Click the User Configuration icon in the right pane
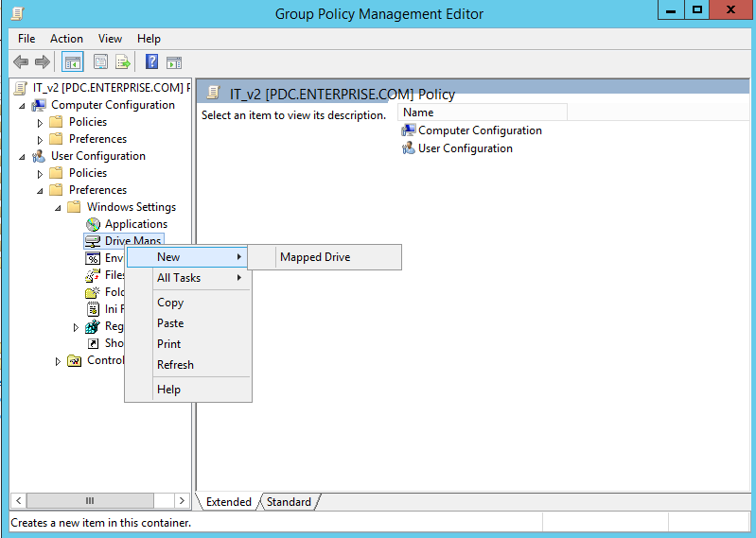Image resolution: width=756 pixels, height=538 pixels. click(x=409, y=148)
